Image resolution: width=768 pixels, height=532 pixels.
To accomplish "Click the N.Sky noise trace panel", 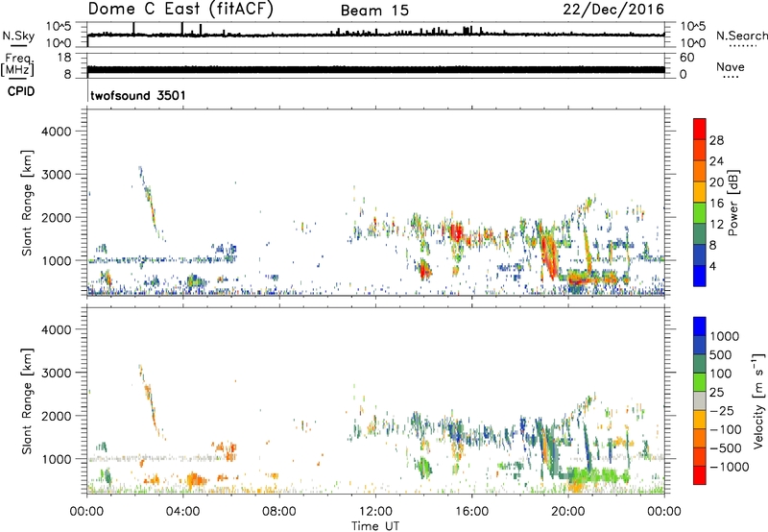I will (375, 35).
